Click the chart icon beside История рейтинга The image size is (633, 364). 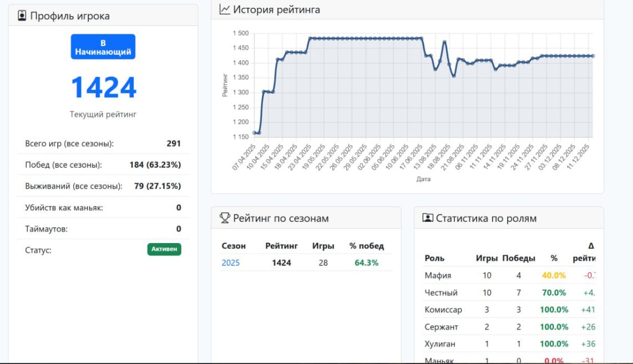pyautogui.click(x=225, y=9)
